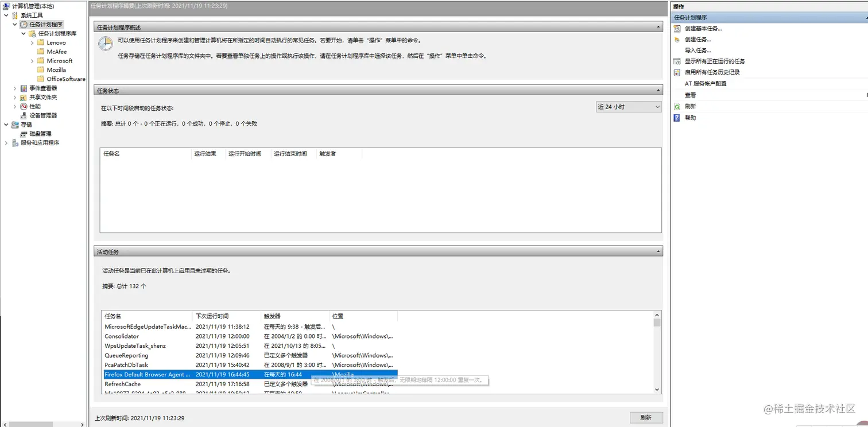Image resolution: width=868 pixels, height=427 pixels.
Task: Expand the 性能 node
Action: click(15, 107)
